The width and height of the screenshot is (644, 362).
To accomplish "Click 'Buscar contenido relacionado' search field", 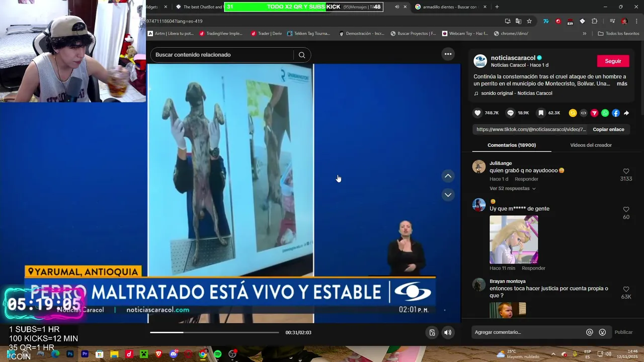I will (x=224, y=55).
